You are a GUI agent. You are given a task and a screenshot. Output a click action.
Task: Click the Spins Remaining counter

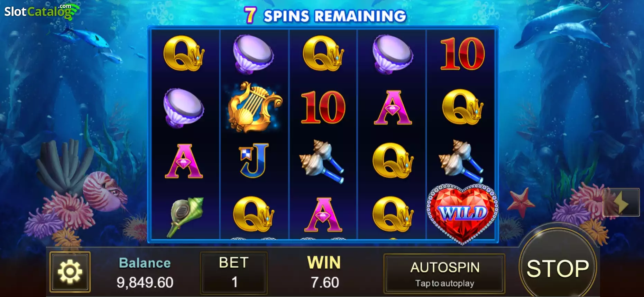pos(325,16)
